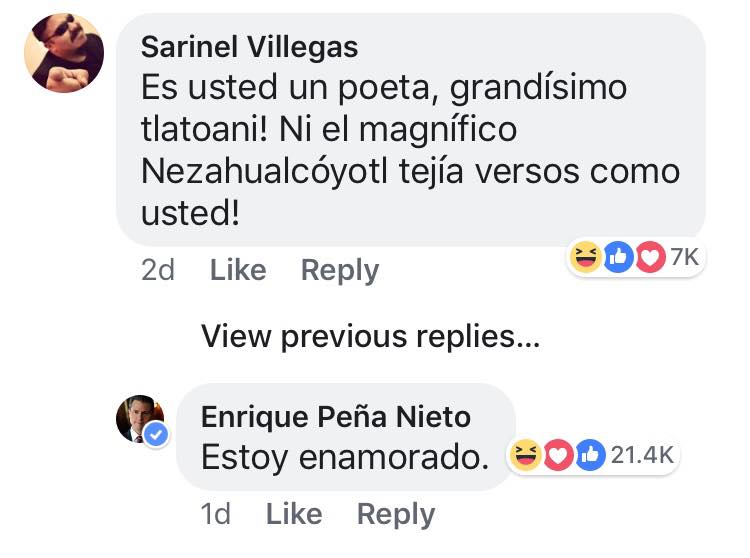Open Enrique Peña Nieto's profile photo
The image size is (750, 558).
point(139,418)
